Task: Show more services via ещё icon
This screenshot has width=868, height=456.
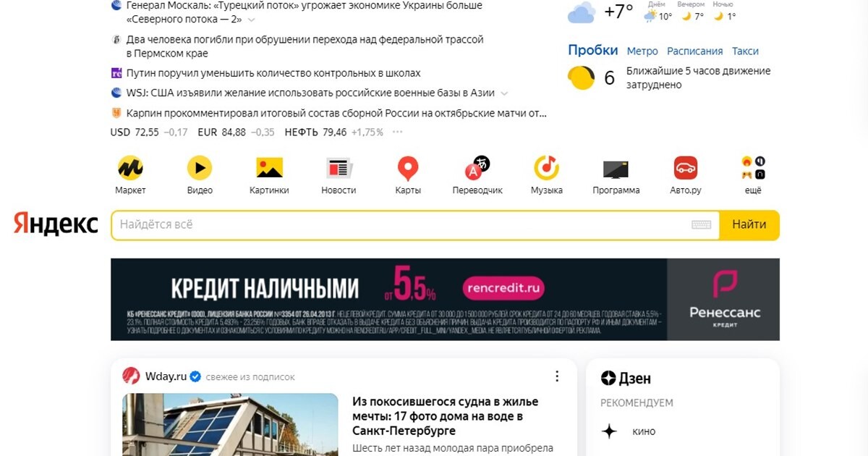Action: tap(753, 168)
